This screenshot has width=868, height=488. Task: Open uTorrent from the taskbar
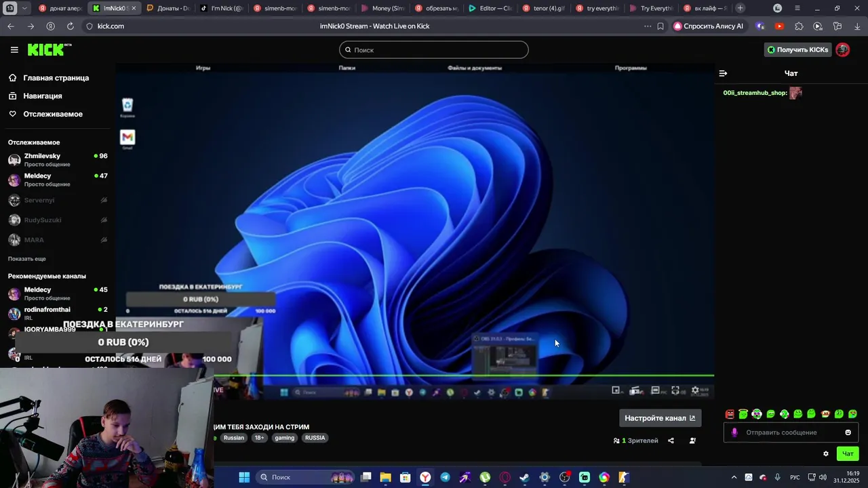point(485,477)
